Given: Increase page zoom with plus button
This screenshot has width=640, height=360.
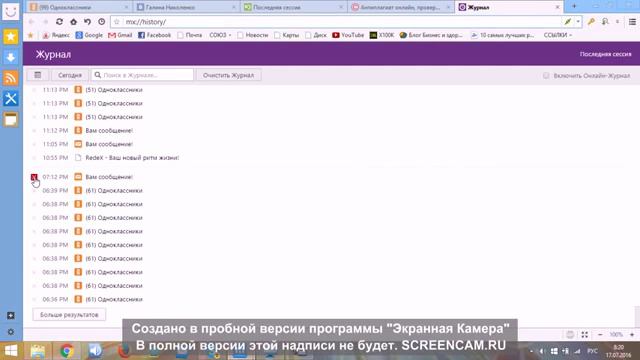Looking at the screenshot, I should point(632,335).
